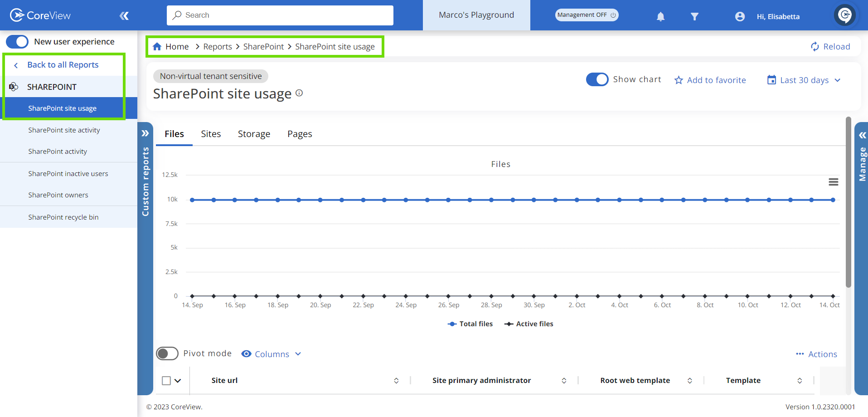Click the calendar icon for date range
The height and width of the screenshot is (417, 868).
[x=771, y=80]
